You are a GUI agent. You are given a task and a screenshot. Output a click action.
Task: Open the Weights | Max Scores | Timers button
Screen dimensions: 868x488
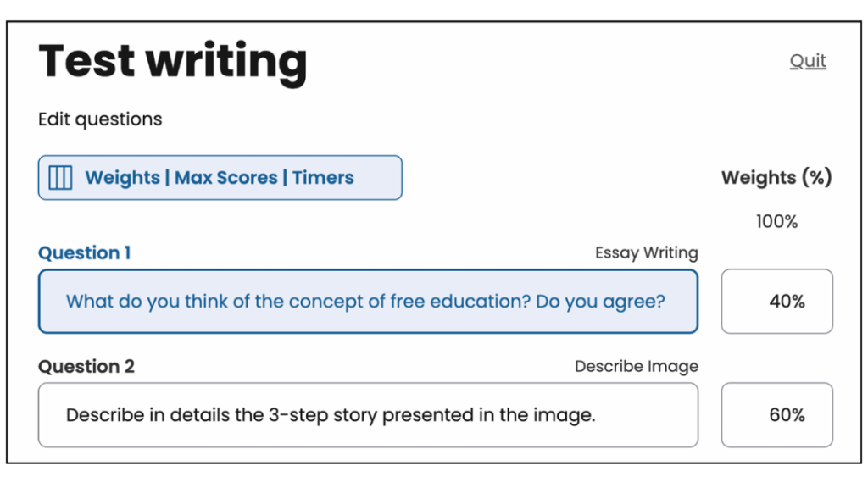pyautogui.click(x=220, y=178)
